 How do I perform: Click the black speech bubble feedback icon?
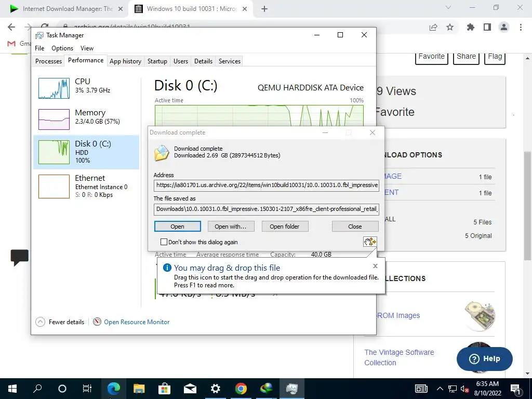click(x=19, y=257)
